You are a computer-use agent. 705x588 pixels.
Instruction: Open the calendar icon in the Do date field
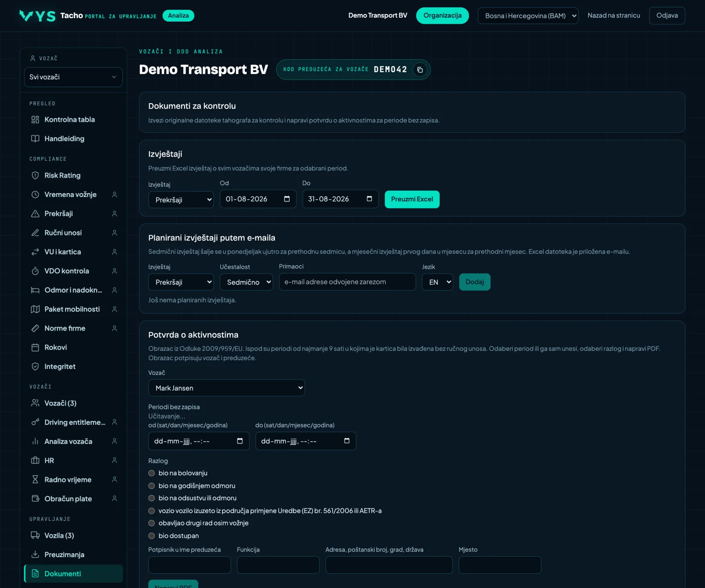369,199
